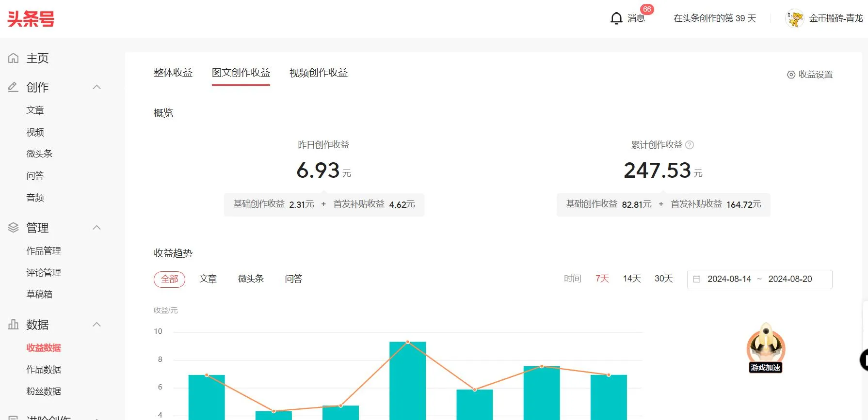Click the 头条号 logo

(31, 19)
